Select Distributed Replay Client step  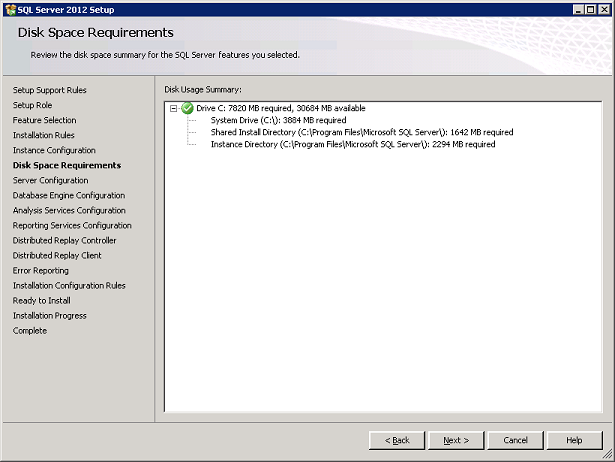coord(57,256)
